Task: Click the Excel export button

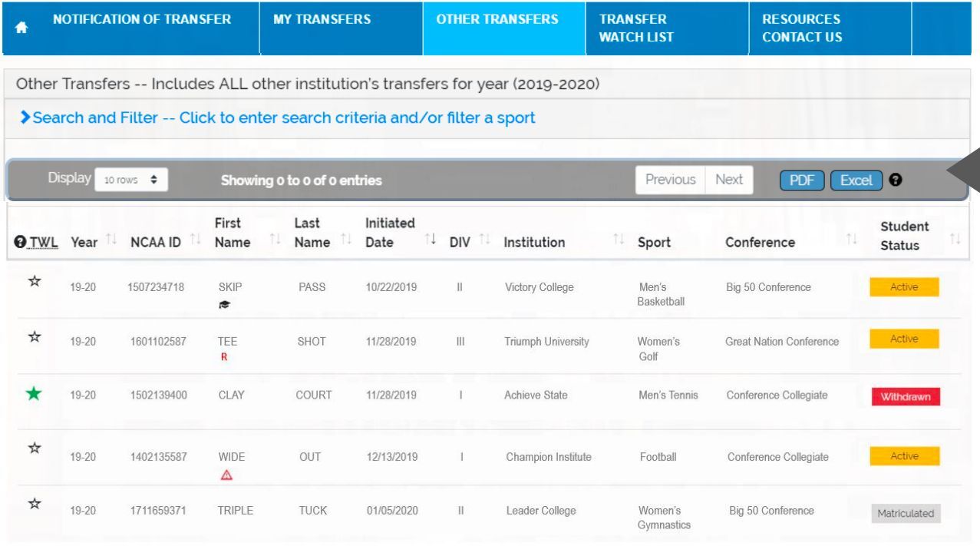Action: (x=856, y=180)
